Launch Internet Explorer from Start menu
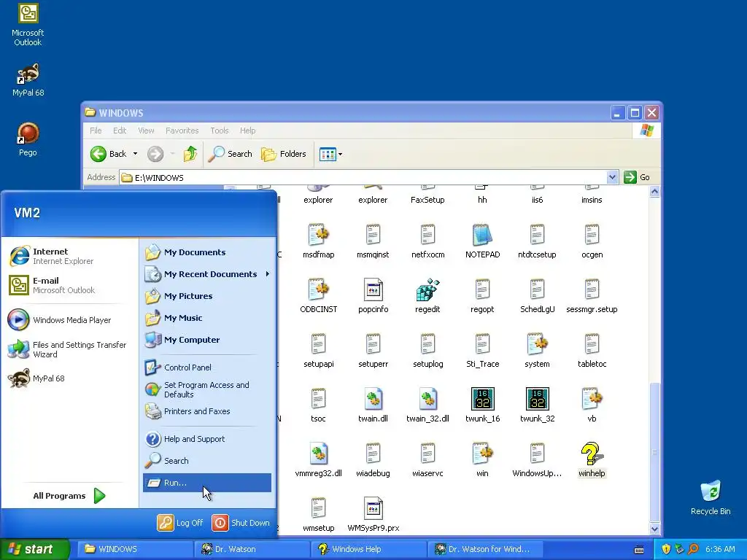Screen dimensions: 747x560 click(x=69, y=256)
